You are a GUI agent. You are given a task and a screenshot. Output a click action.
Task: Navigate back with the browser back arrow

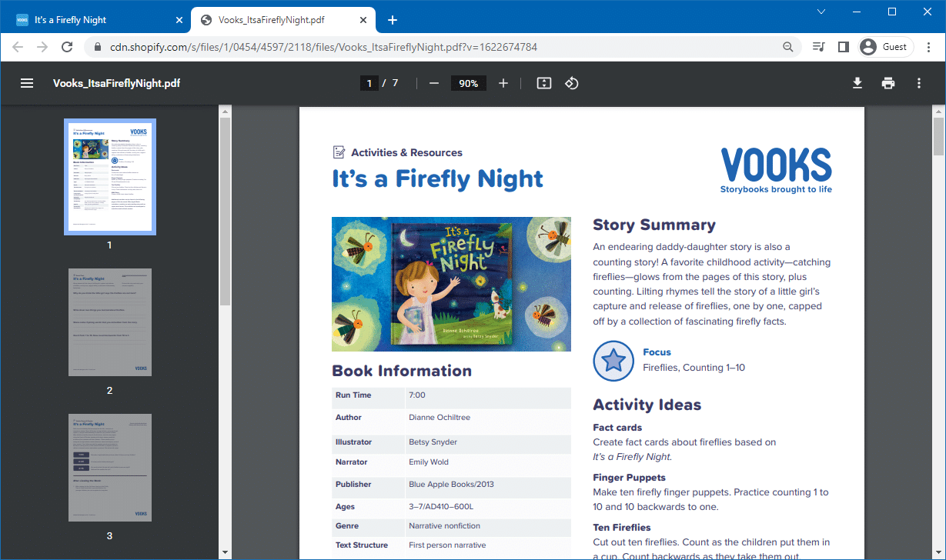18,47
